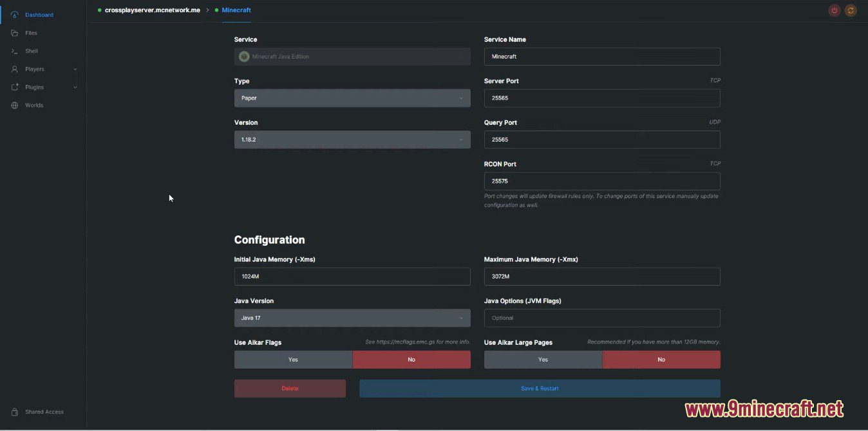The height and width of the screenshot is (431, 868).
Task: Click the Maximum Java Memory field
Action: pyautogui.click(x=602, y=277)
